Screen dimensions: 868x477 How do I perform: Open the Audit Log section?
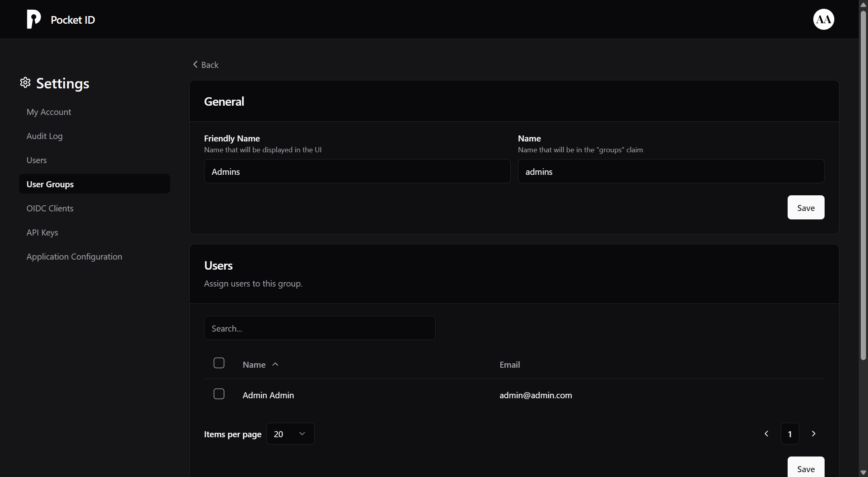coord(45,136)
